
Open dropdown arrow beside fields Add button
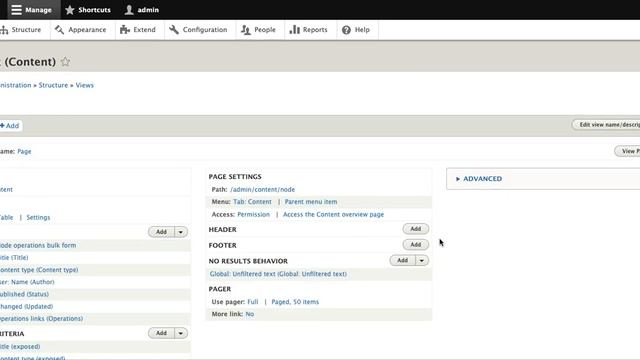[181, 232]
